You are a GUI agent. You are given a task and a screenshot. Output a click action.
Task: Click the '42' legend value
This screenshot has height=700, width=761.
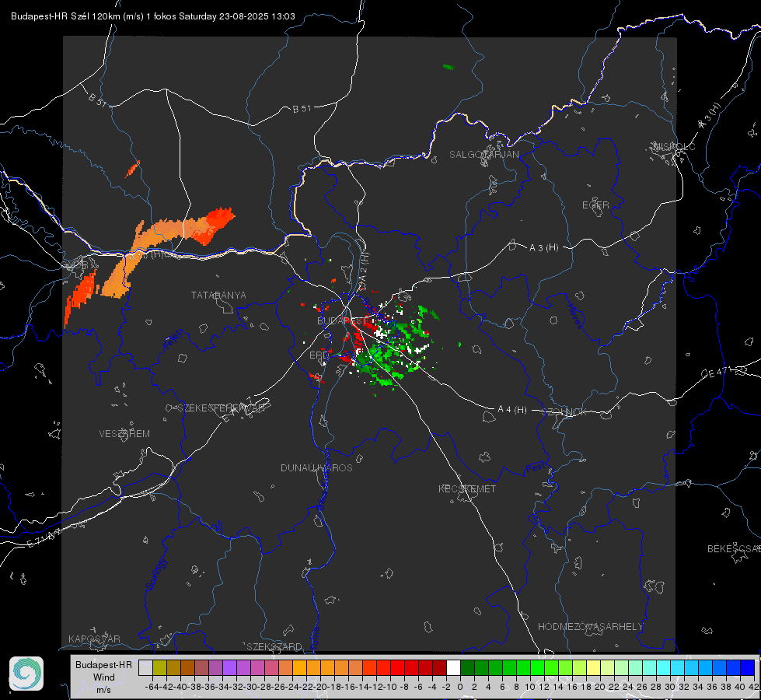pyautogui.click(x=753, y=687)
